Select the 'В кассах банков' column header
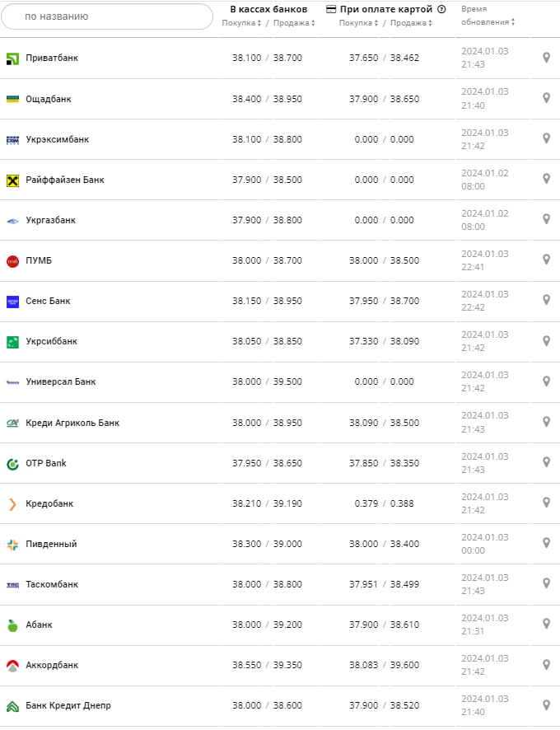 pyautogui.click(x=268, y=9)
